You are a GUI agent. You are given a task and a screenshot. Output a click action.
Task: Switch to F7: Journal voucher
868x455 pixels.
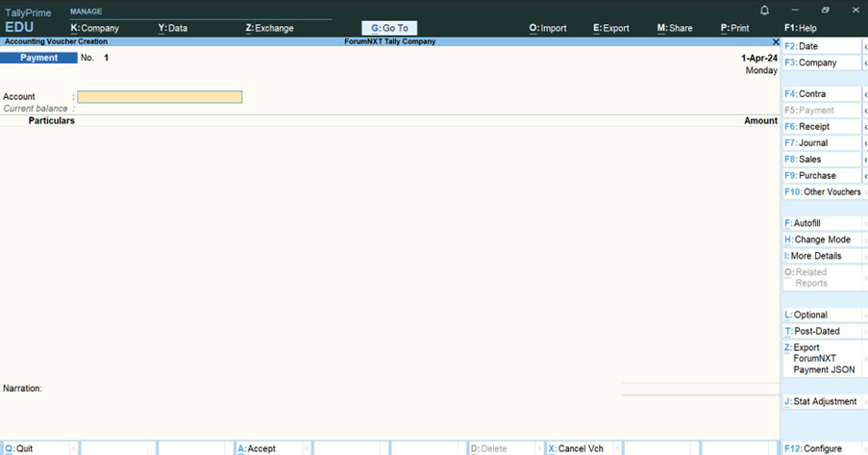[x=822, y=143]
